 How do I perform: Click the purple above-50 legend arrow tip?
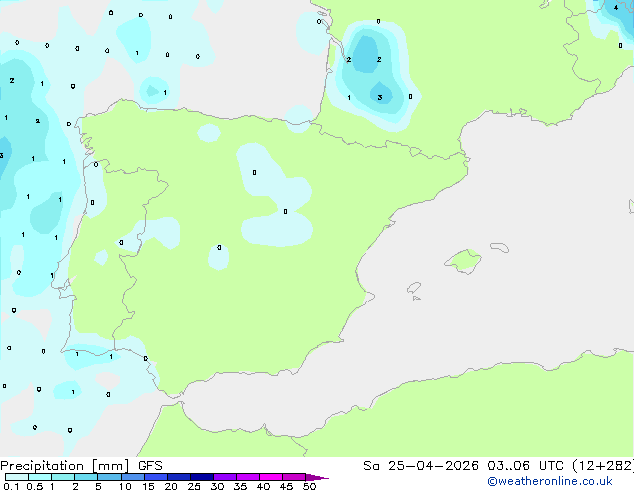[317, 477]
